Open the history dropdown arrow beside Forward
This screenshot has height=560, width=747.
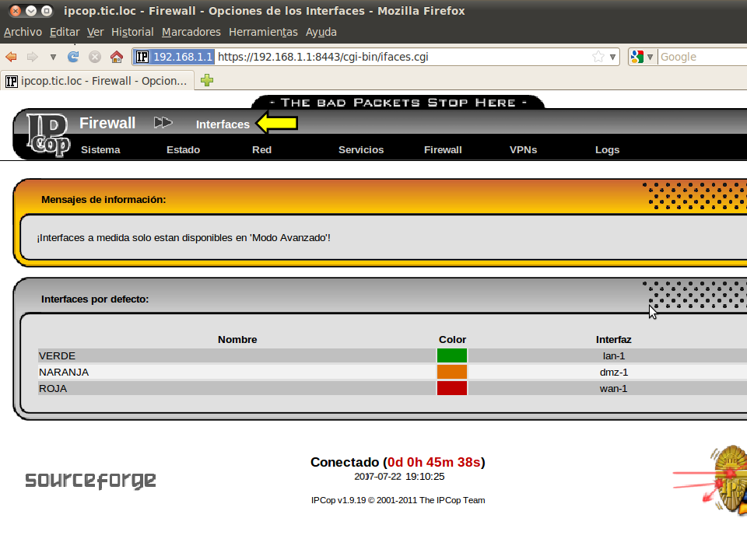click(x=53, y=57)
